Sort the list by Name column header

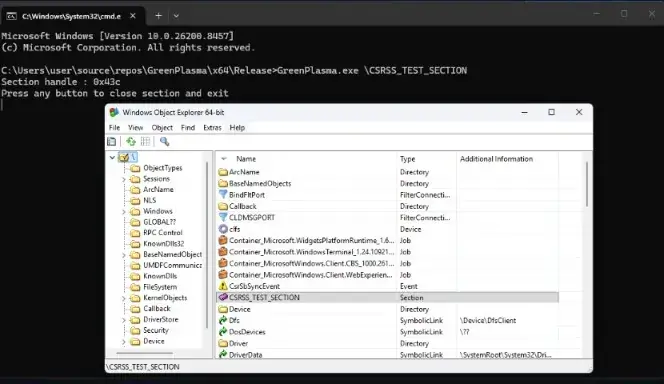click(307, 159)
